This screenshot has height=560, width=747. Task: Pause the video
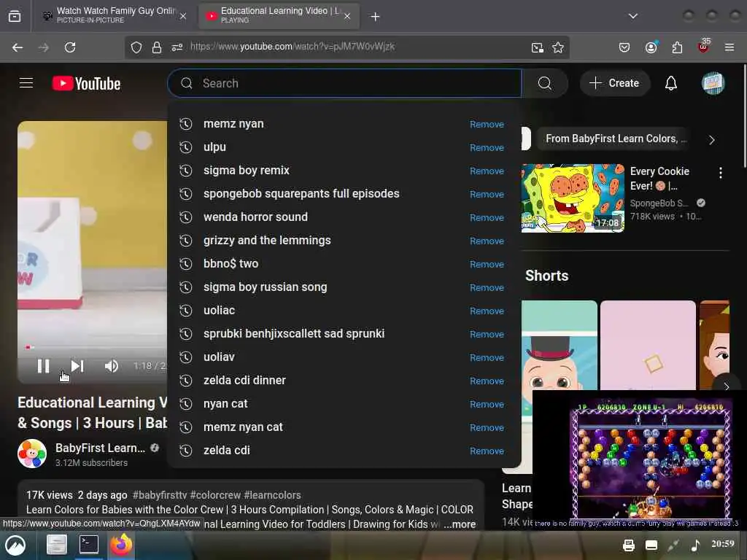[43, 366]
